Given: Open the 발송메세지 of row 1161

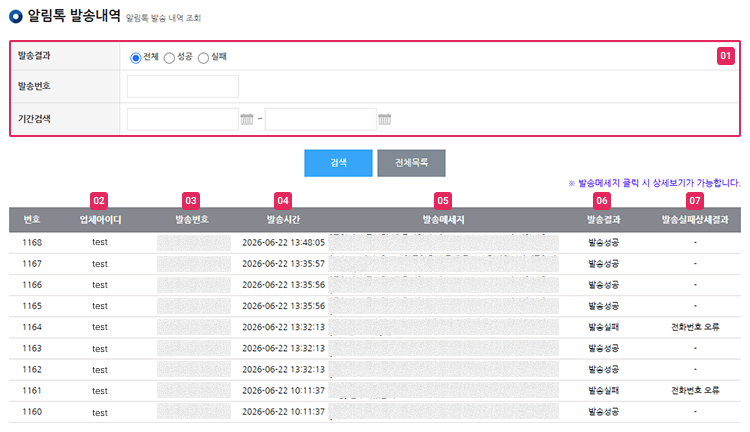Looking at the screenshot, I should coord(443,390).
